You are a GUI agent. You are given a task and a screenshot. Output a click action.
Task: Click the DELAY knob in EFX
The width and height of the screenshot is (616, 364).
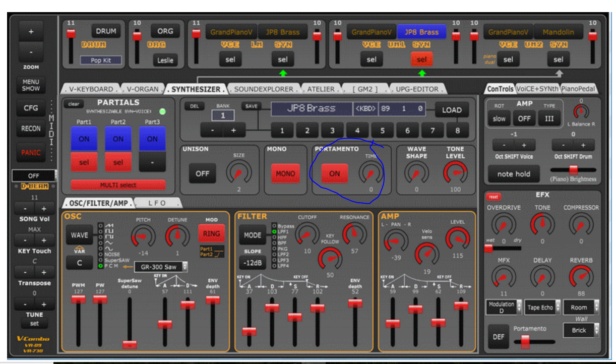(x=542, y=278)
